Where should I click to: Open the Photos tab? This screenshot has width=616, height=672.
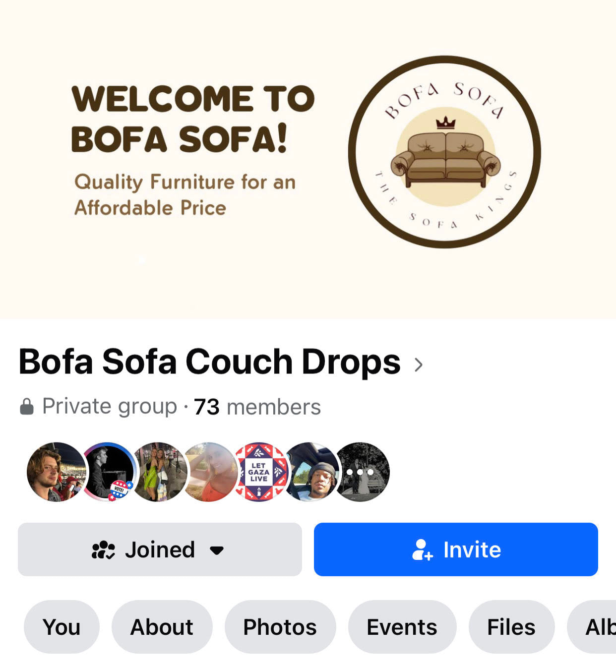(280, 627)
